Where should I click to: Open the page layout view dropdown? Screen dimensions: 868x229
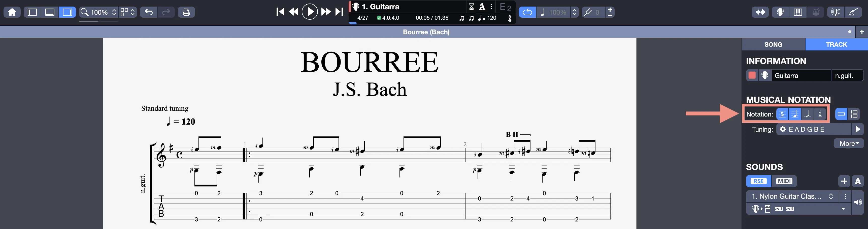coord(128,12)
